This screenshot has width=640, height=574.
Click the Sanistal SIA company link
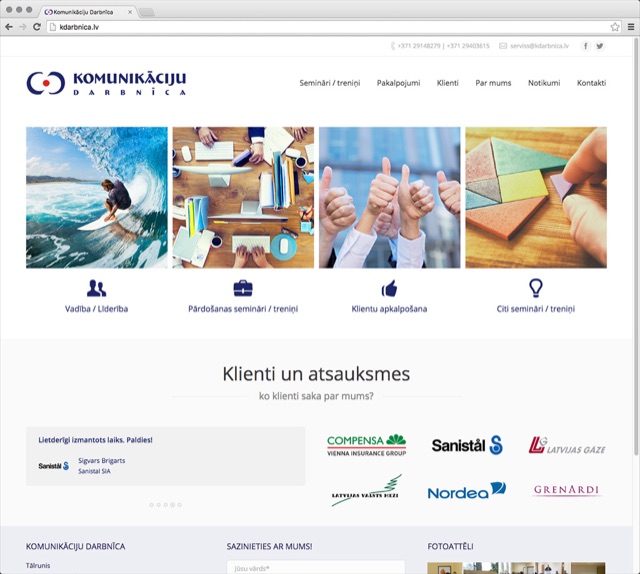click(94, 471)
